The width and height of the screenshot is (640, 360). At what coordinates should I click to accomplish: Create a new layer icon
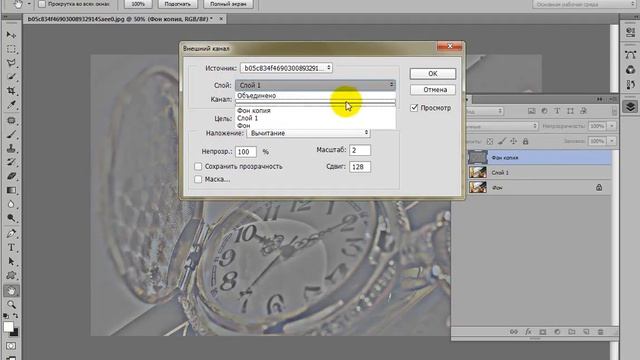click(586, 332)
